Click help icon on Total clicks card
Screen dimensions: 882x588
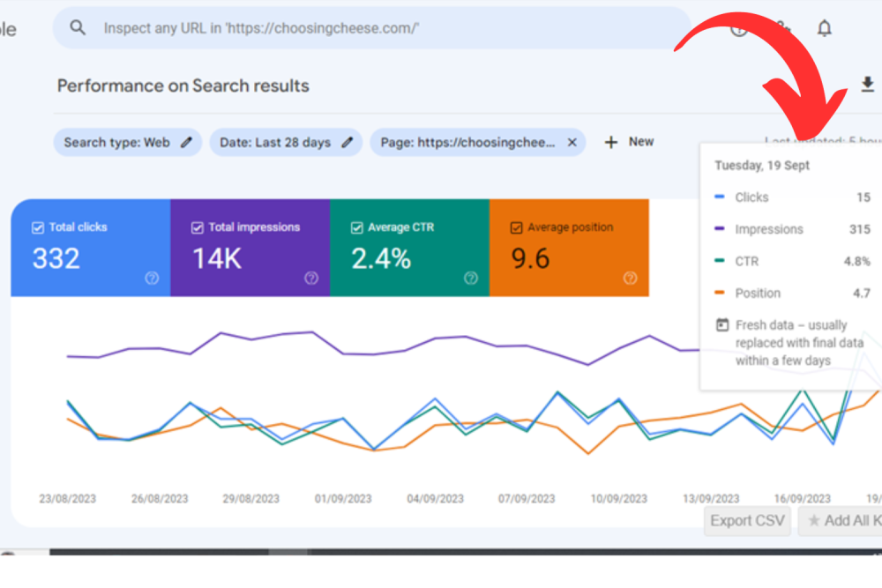pos(152,278)
